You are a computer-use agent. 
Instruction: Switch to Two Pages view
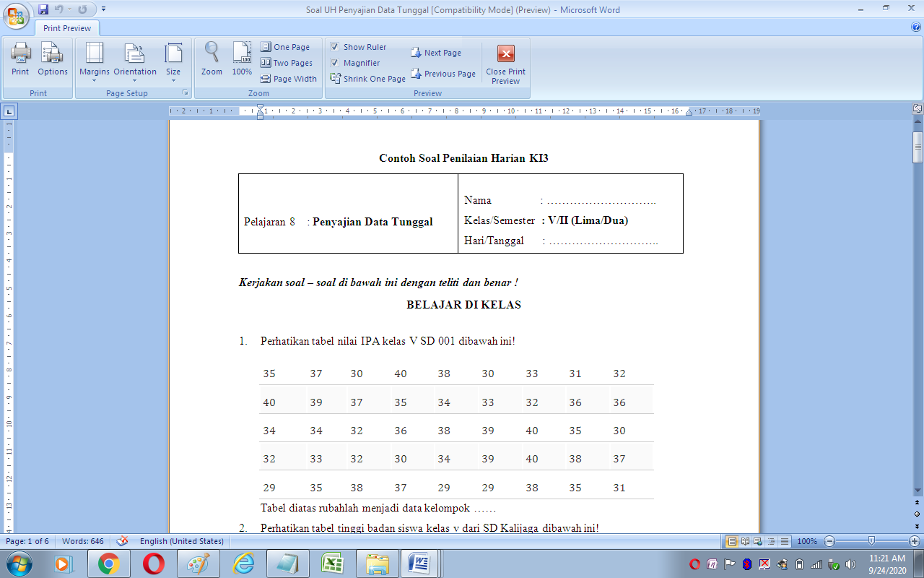[287, 63]
